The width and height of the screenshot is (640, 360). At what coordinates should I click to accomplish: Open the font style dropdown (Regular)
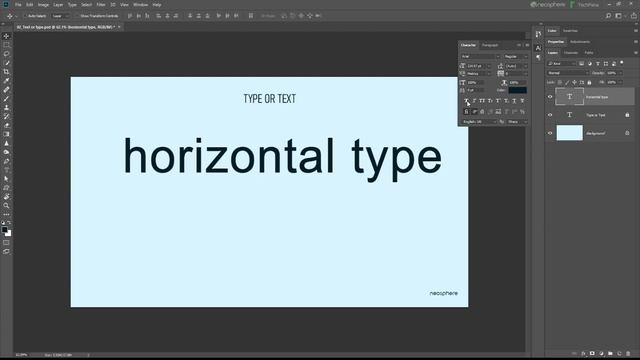(x=516, y=57)
